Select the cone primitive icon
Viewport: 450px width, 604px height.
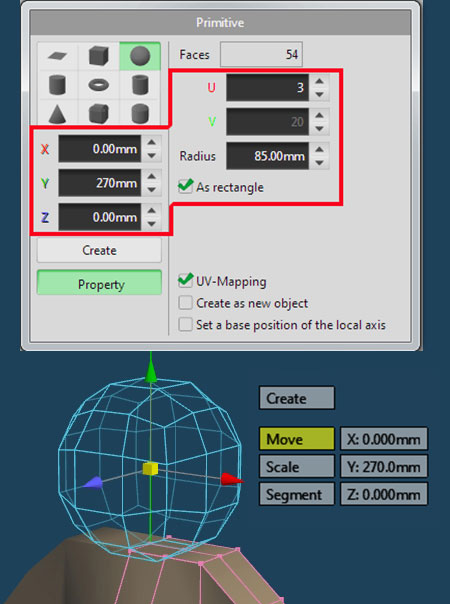(58, 113)
